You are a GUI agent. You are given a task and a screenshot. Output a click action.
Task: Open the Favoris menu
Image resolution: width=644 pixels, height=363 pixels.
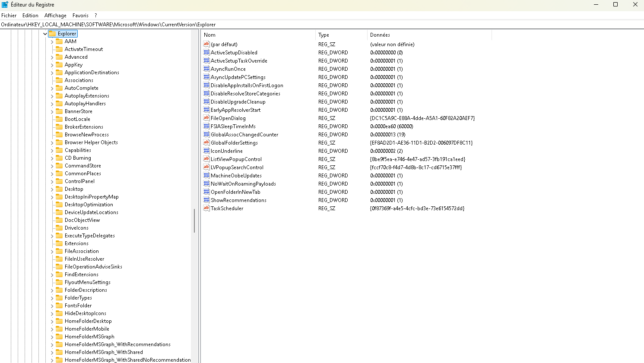coord(80,15)
